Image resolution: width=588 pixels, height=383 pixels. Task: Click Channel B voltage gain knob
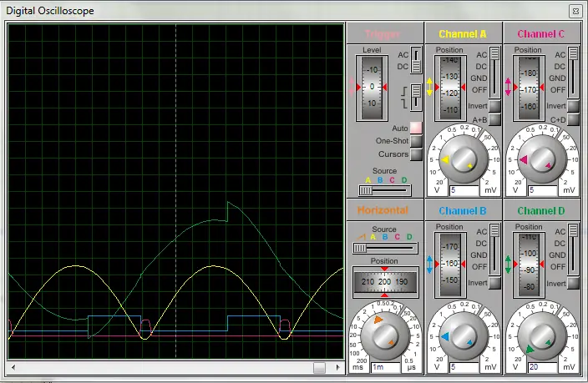point(464,336)
